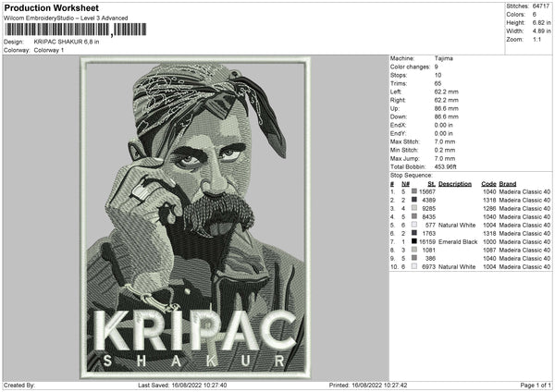
Task: Click the Natural White swatch in row 10
Action: pyautogui.click(x=413, y=266)
